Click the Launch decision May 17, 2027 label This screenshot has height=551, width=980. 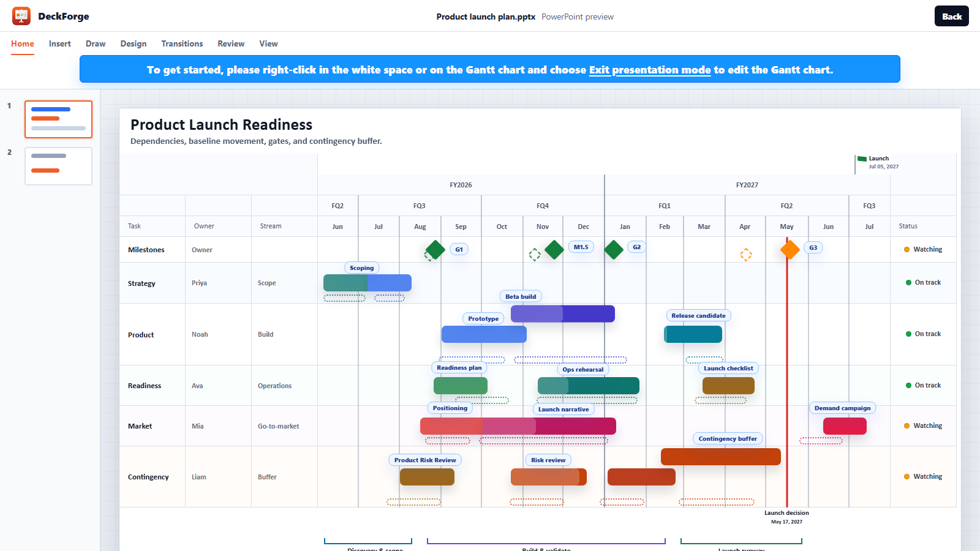point(786,517)
